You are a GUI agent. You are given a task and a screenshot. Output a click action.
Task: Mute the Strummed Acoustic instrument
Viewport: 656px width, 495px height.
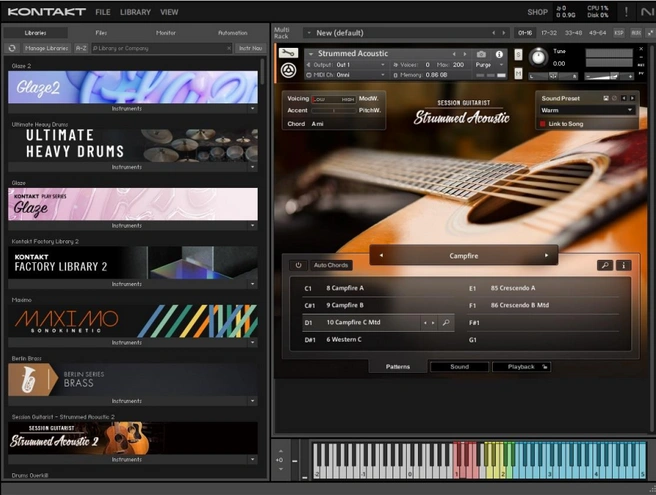pos(518,74)
